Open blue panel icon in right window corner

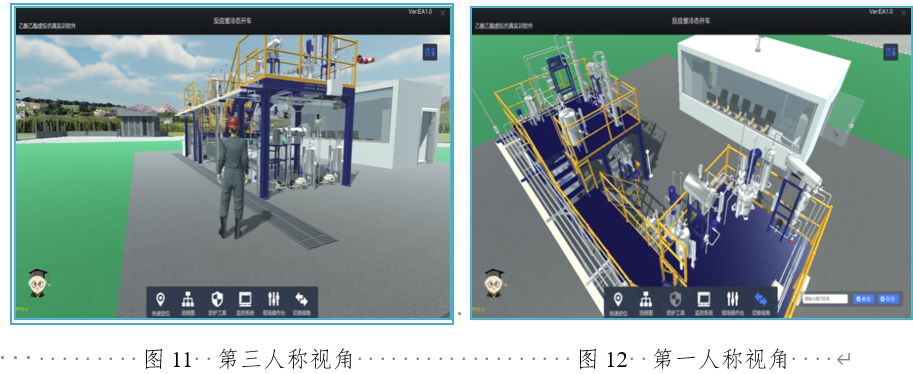(891, 52)
